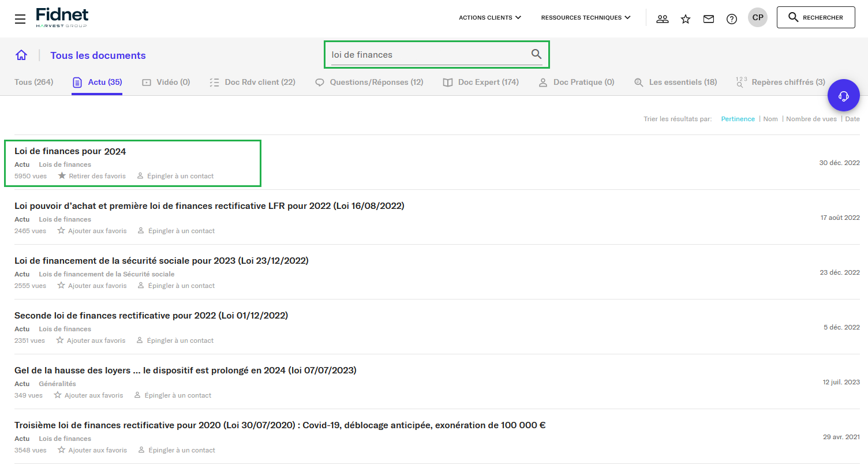Go to home via house icon

point(21,55)
